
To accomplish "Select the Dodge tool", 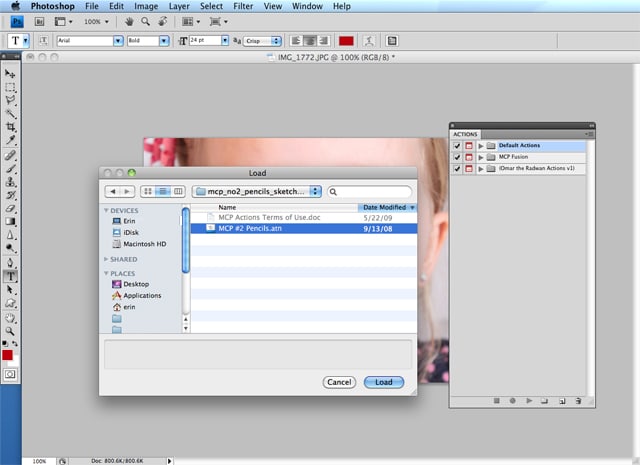I will [x=10, y=248].
